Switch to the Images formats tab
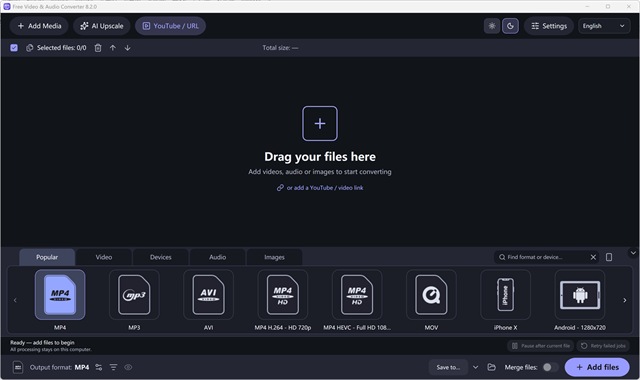This screenshot has width=640, height=380. point(274,257)
